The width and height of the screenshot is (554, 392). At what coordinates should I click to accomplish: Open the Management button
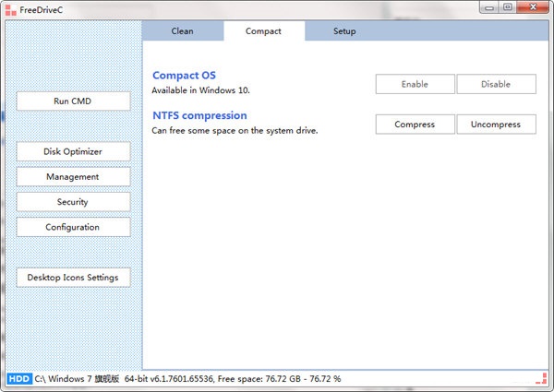pos(73,177)
